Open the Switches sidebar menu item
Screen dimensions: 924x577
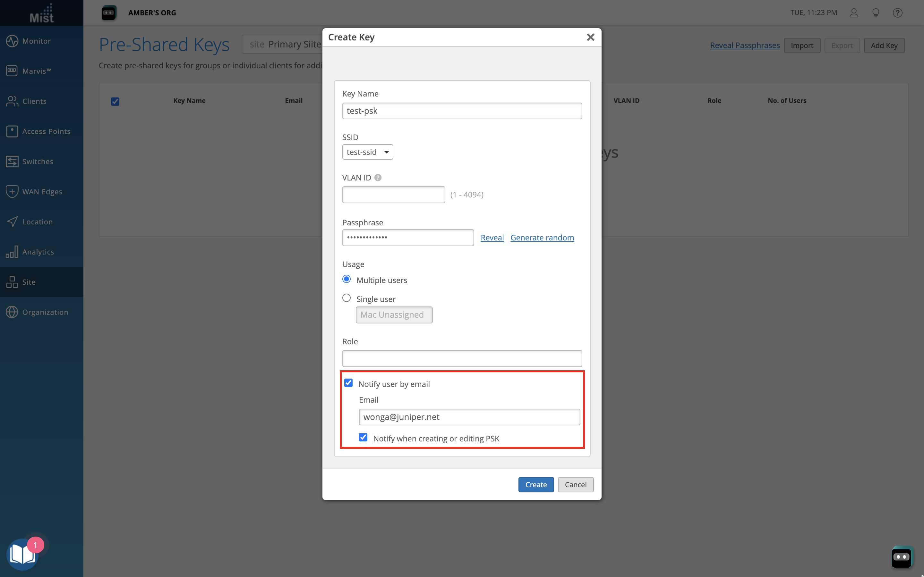coord(38,162)
